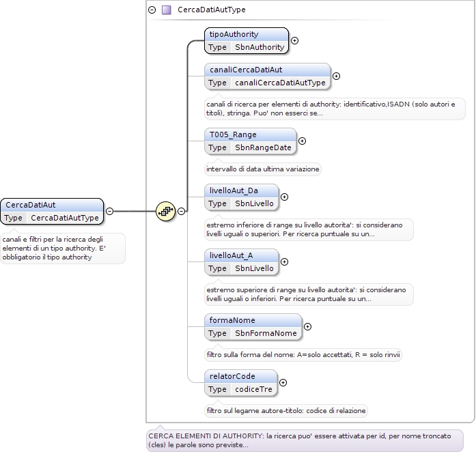Viewport: 476px width, 454px height.
Task: Click the 'estremo inferiore di range' annotation
Action: pyautogui.click(x=309, y=230)
